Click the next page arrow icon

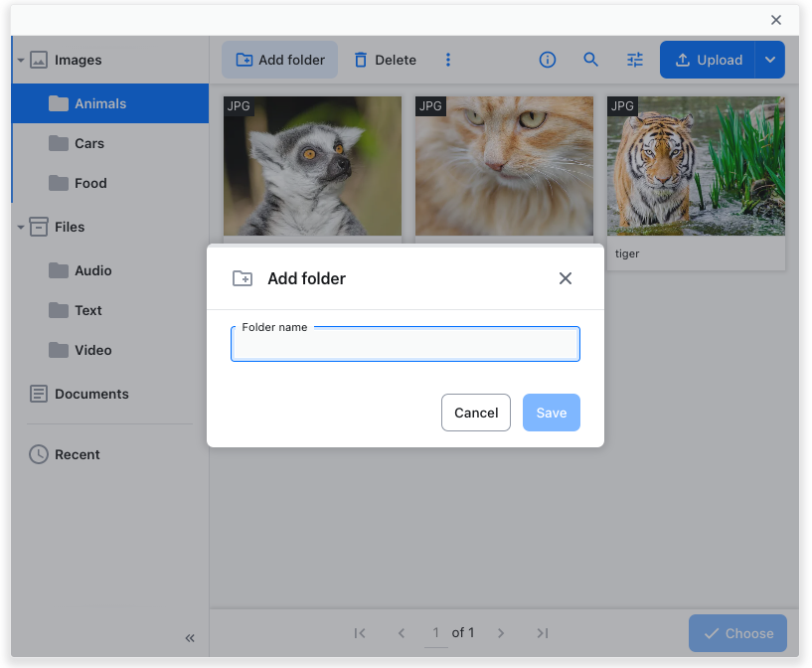[501, 633]
